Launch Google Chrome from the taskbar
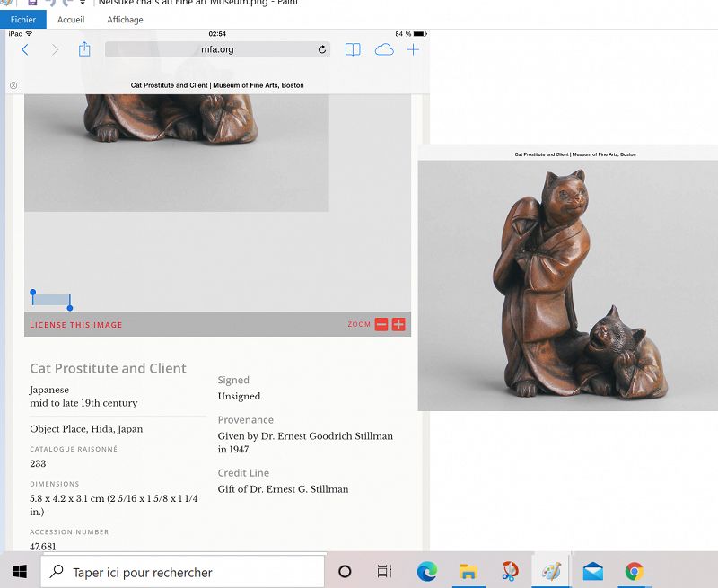The width and height of the screenshot is (718, 588). pyautogui.click(x=635, y=571)
